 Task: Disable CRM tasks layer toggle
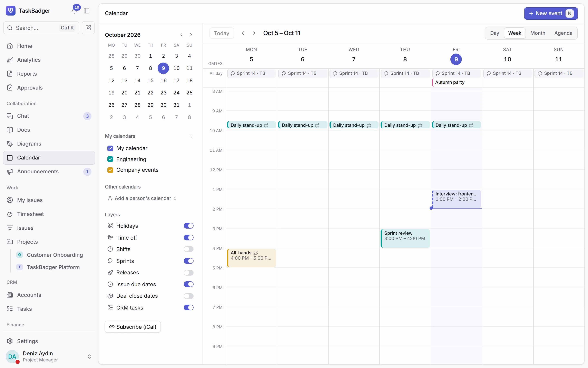pos(189,308)
